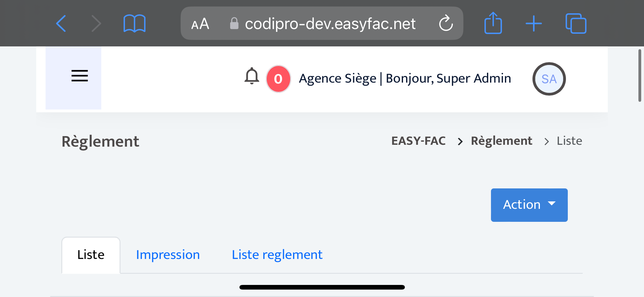Toggle the hamburger sidebar menu

pyautogui.click(x=80, y=76)
